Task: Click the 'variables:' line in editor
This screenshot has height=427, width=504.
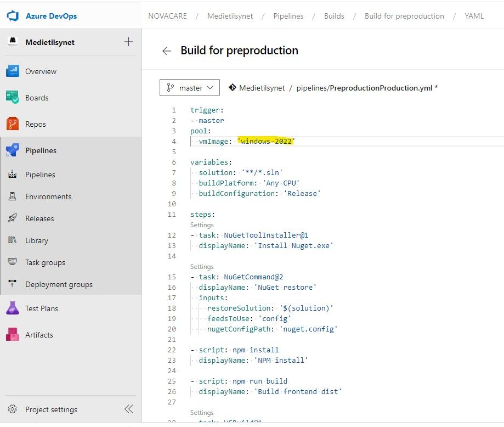Action: [211, 162]
